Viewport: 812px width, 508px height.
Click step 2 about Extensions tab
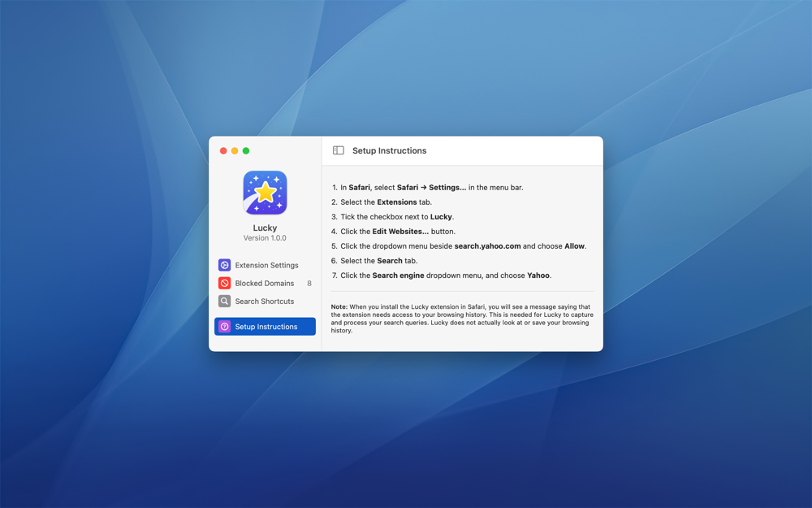click(382, 202)
